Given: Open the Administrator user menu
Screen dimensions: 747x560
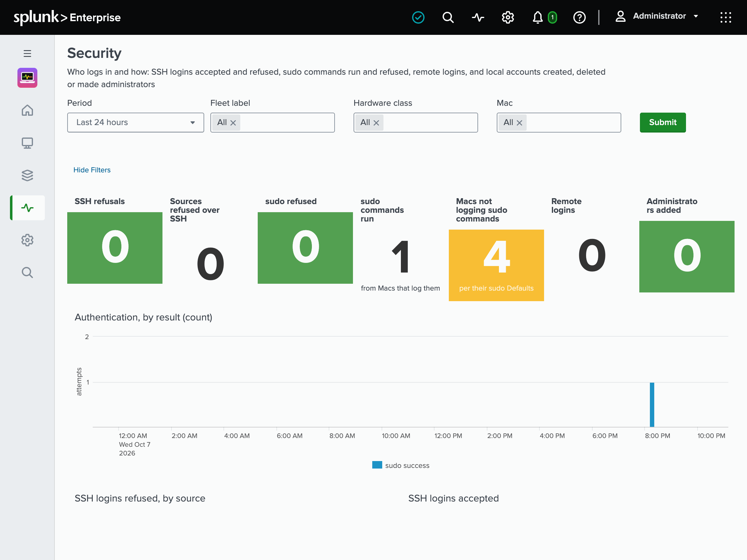Looking at the screenshot, I should point(656,16).
